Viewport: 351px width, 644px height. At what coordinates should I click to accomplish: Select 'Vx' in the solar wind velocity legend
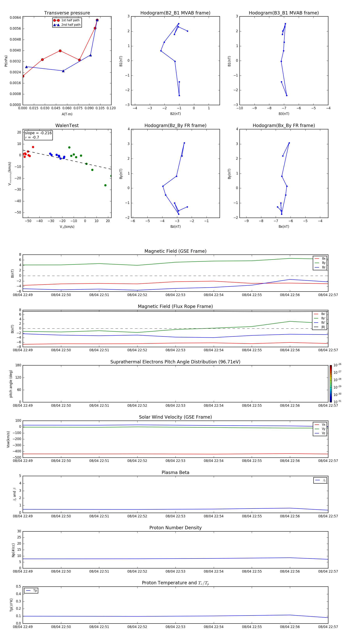[320, 424]
